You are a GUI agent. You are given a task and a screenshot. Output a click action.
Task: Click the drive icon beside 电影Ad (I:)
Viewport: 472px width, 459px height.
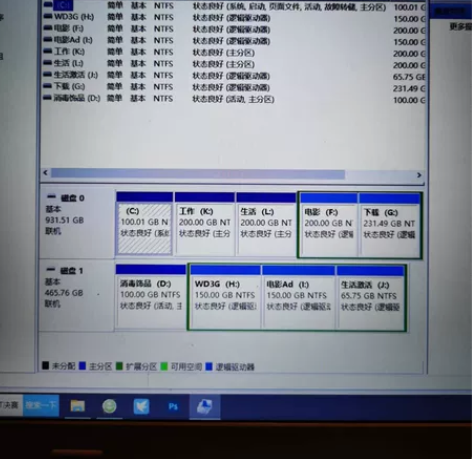coord(48,39)
